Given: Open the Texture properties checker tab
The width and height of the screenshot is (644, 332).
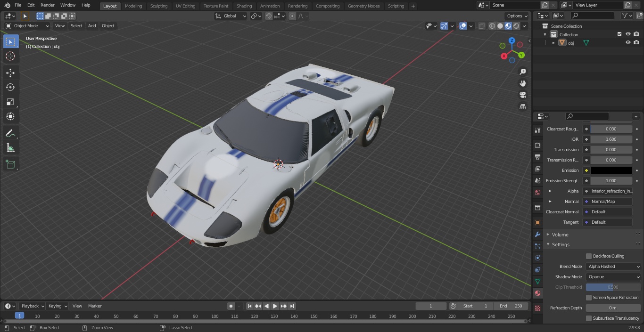Looking at the screenshot, I should [x=537, y=308].
